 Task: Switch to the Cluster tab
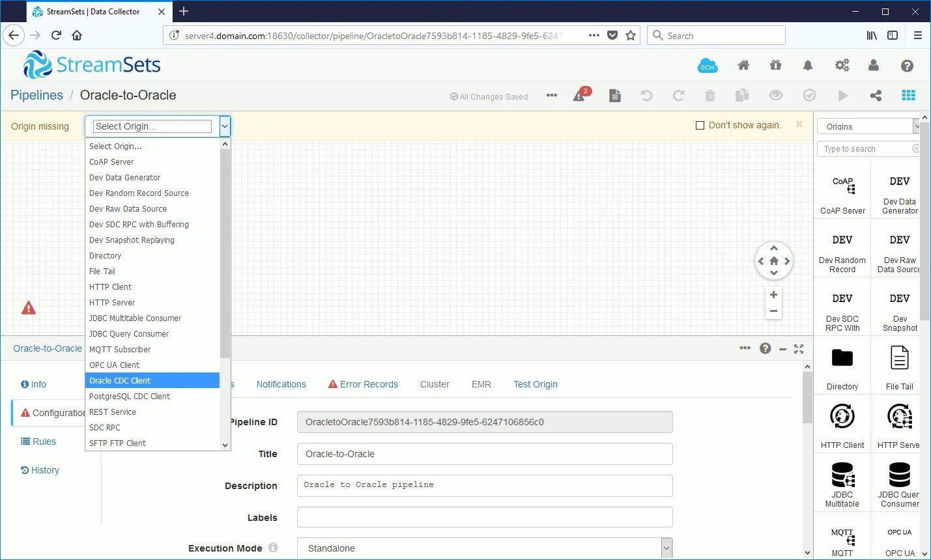click(435, 384)
